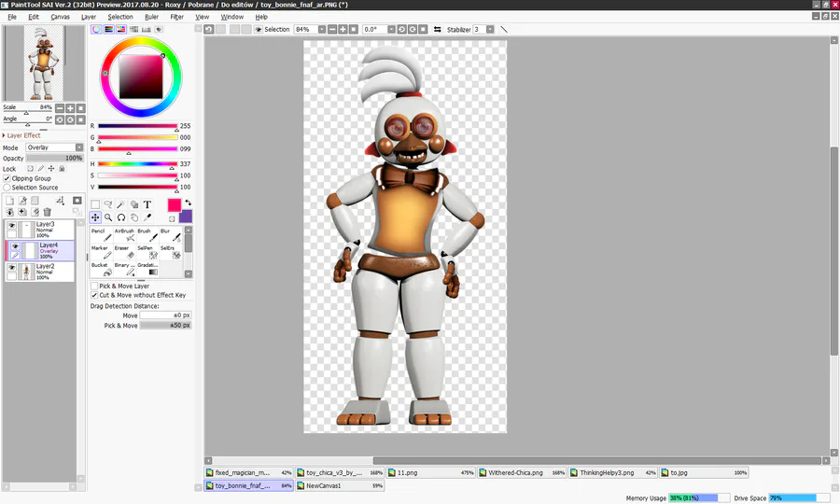Open the rotation angle dropdown
The image size is (840, 504).
click(x=392, y=30)
